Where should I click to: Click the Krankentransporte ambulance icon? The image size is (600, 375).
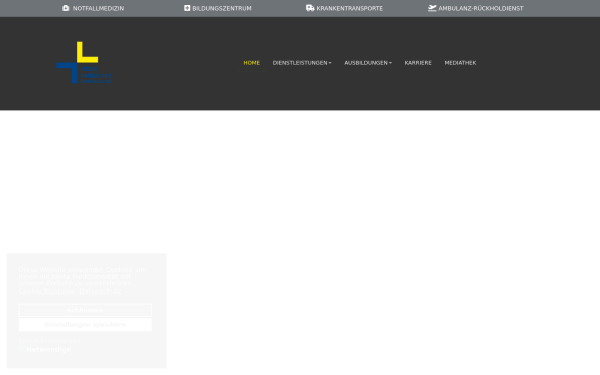310,8
